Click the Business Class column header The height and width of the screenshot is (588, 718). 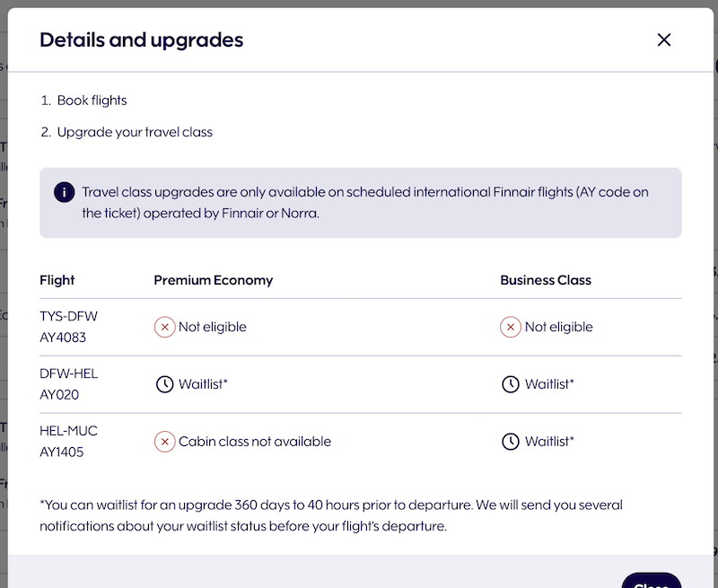(546, 280)
